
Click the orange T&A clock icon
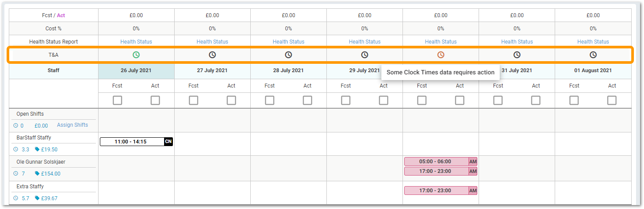pos(441,55)
